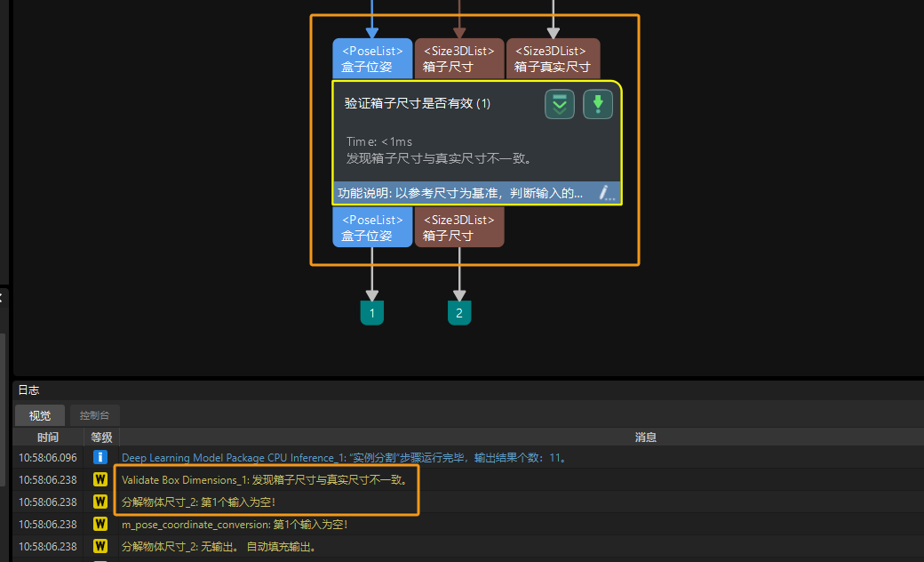Select the input port 盒子位姿 PoseList

(372, 59)
